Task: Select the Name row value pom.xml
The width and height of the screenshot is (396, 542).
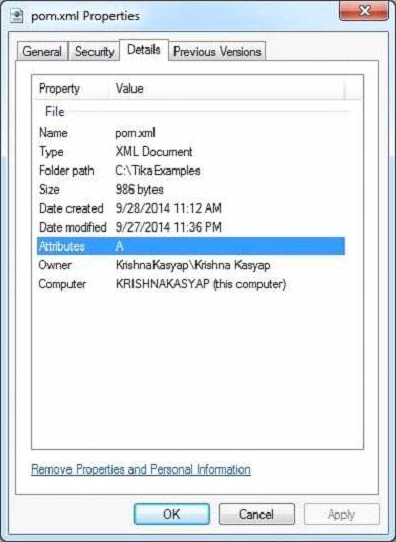Action: (x=135, y=133)
